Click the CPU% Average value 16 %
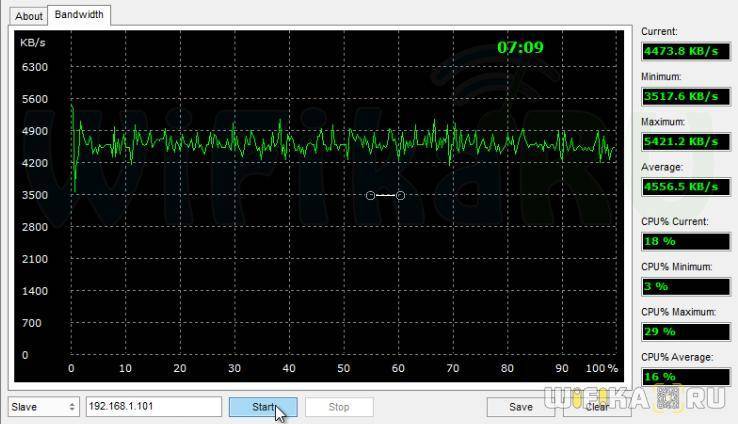This screenshot has width=738, height=424. pos(679,377)
